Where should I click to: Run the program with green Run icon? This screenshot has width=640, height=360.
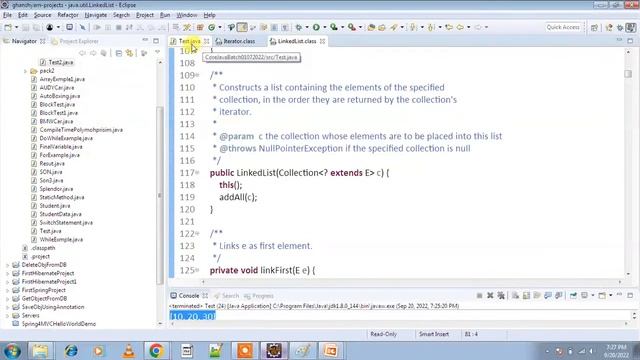[316, 27]
